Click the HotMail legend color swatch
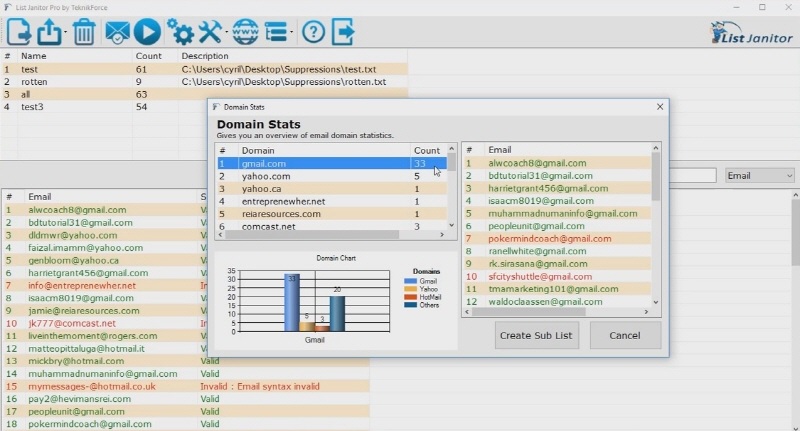Screen dimensions: 800x431 click(410, 297)
